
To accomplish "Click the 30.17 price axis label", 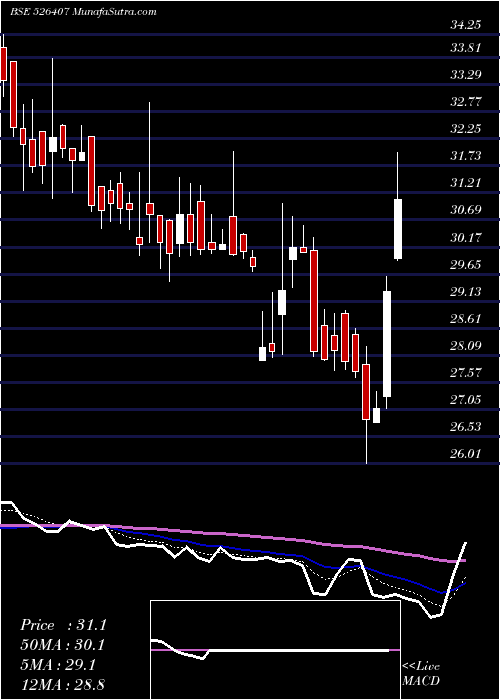I will click(x=465, y=238).
